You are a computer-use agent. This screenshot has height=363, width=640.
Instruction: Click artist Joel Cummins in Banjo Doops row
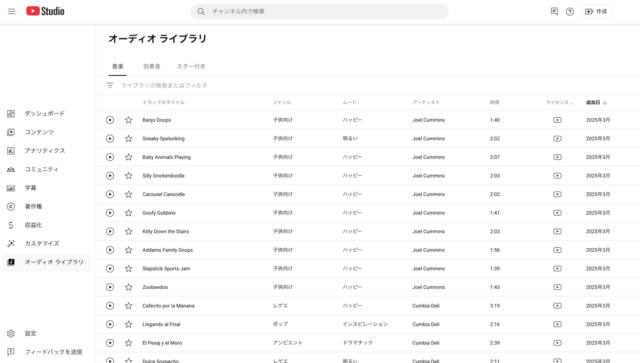[429, 120]
